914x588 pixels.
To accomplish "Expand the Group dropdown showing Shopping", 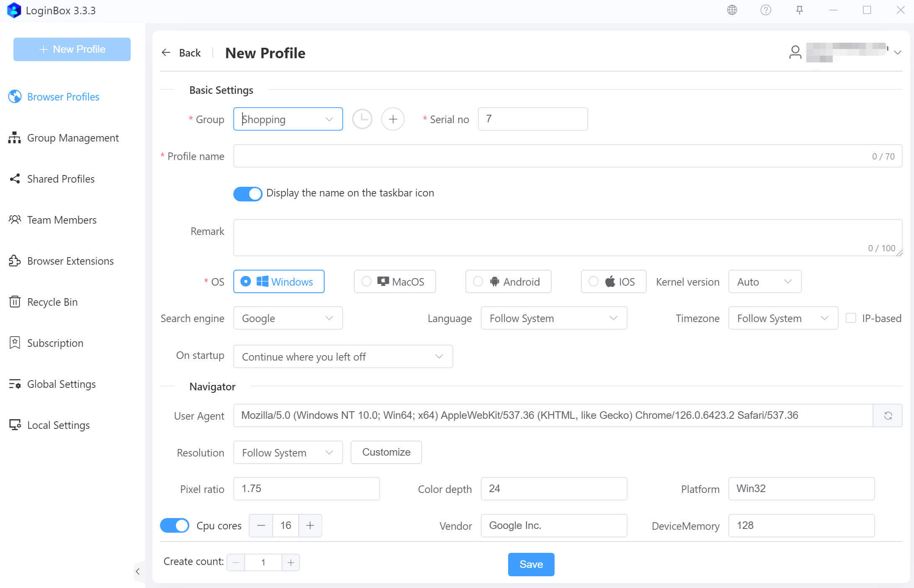I will coord(288,119).
